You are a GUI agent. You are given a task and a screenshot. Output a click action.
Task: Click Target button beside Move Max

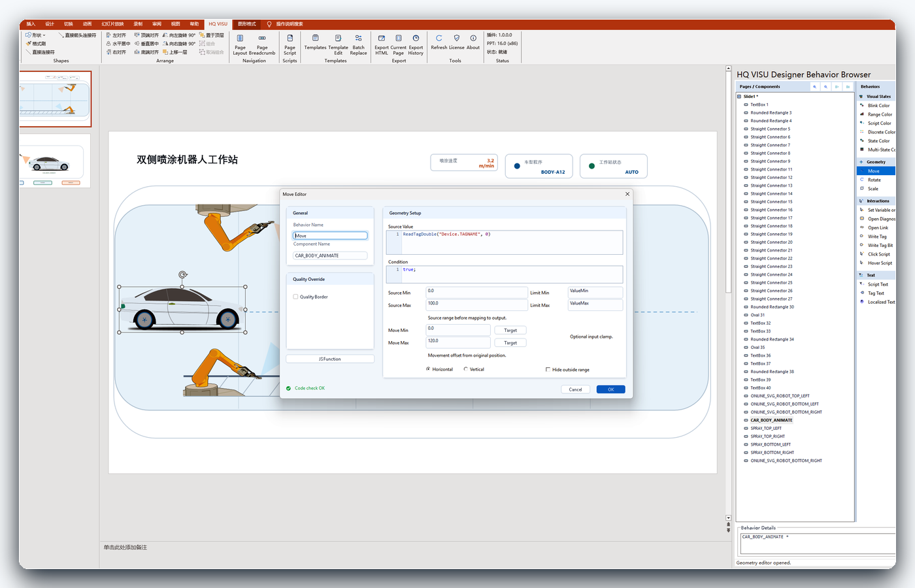[510, 343]
